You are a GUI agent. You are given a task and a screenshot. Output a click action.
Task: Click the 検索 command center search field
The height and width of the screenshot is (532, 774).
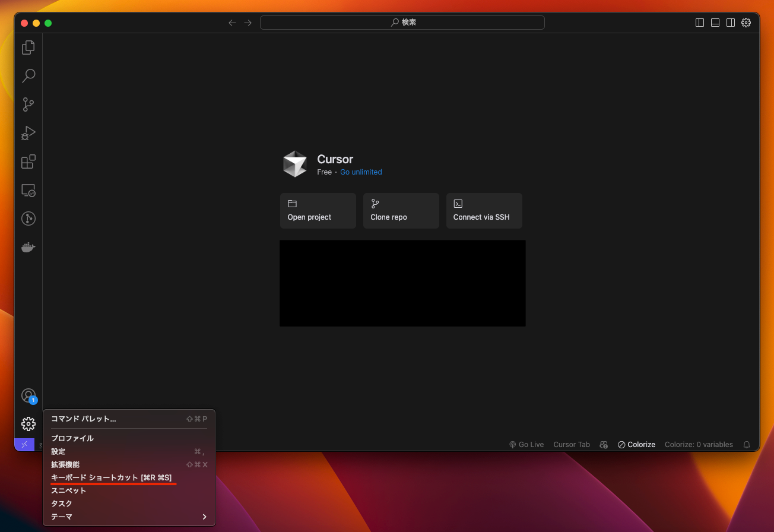pyautogui.click(x=402, y=23)
